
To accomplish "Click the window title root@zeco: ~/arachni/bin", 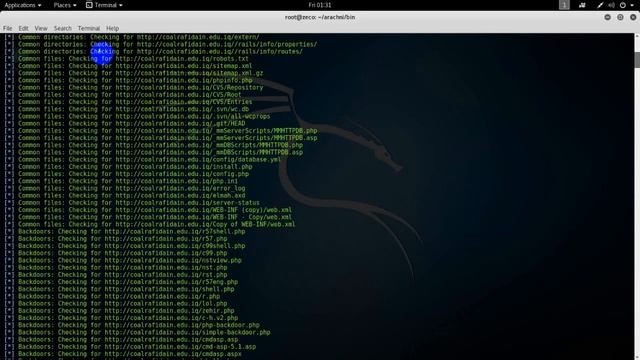I will click(x=320, y=17).
